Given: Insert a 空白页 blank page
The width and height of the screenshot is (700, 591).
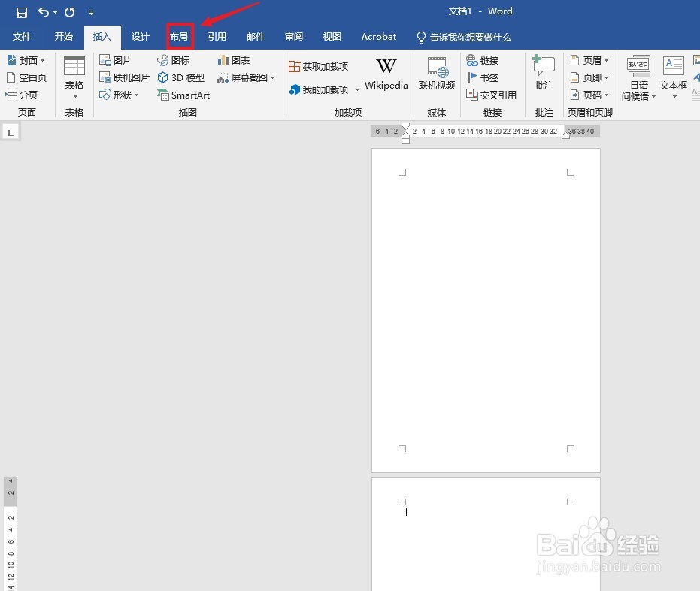Looking at the screenshot, I should point(27,77).
